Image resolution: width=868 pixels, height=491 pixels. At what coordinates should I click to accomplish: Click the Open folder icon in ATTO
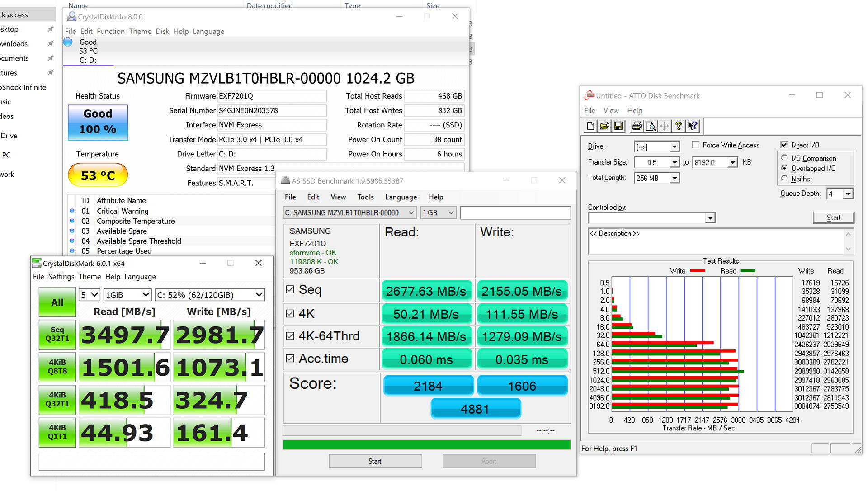pyautogui.click(x=604, y=126)
